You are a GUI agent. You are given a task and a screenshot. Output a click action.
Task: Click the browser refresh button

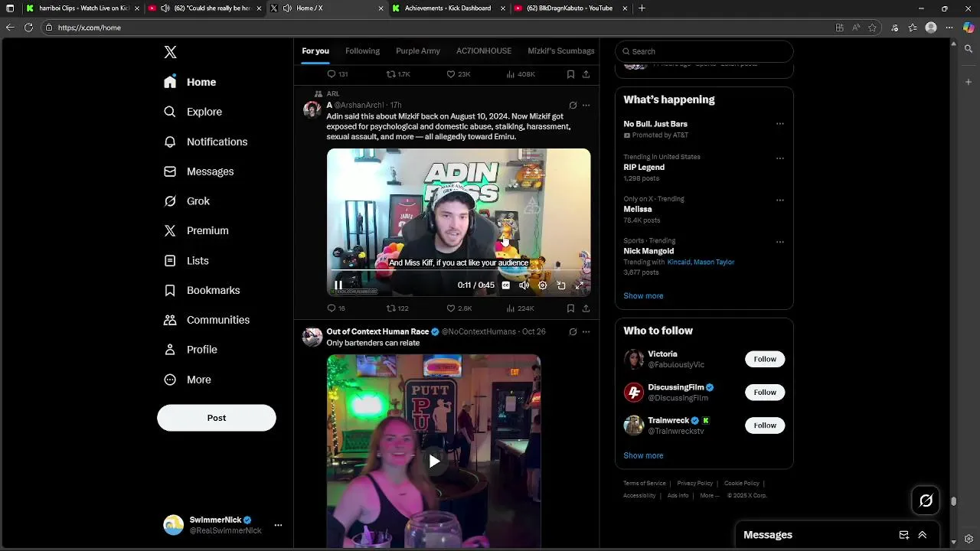[x=28, y=28]
